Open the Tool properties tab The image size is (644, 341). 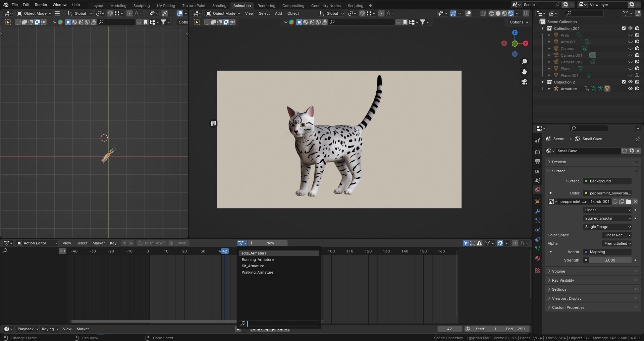[538, 140]
